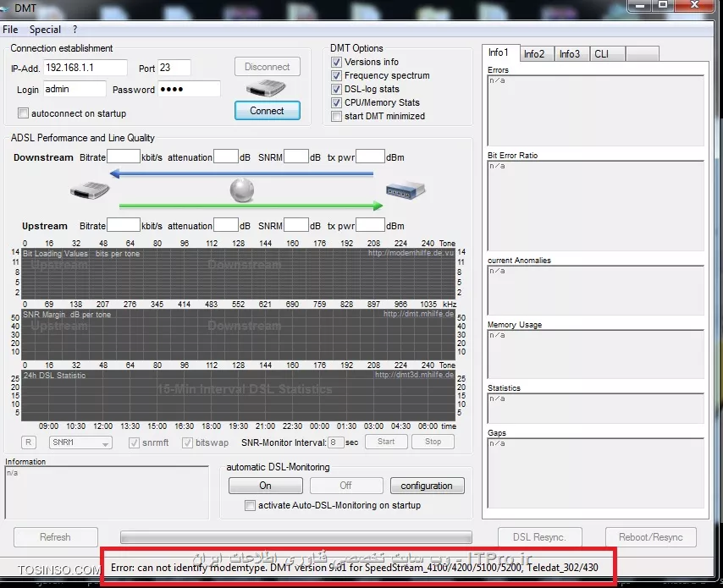Screen dimensions: 723x588
Task: Enable autoconnect on startup
Action: pyautogui.click(x=23, y=113)
